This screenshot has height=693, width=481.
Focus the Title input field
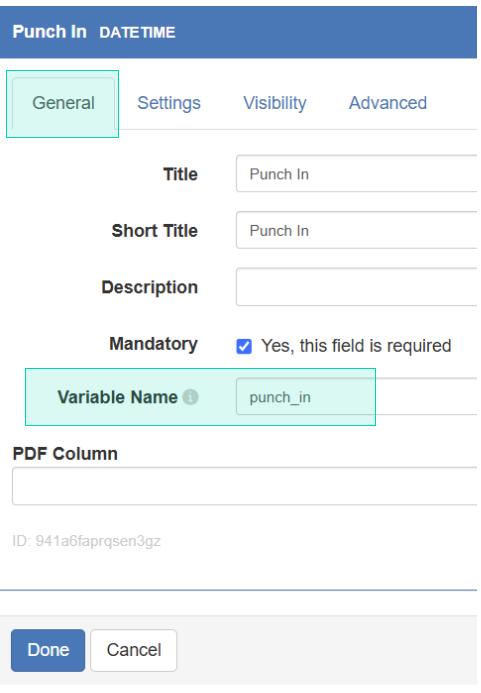(356, 173)
